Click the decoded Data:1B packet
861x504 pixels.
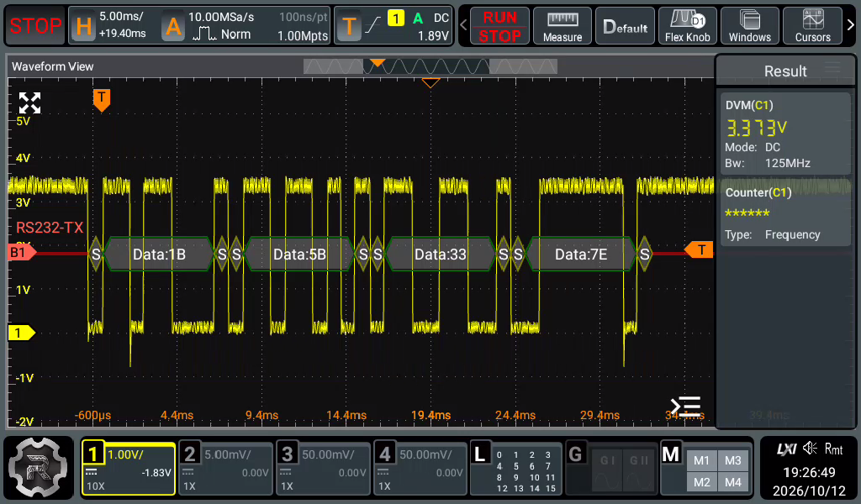point(159,255)
